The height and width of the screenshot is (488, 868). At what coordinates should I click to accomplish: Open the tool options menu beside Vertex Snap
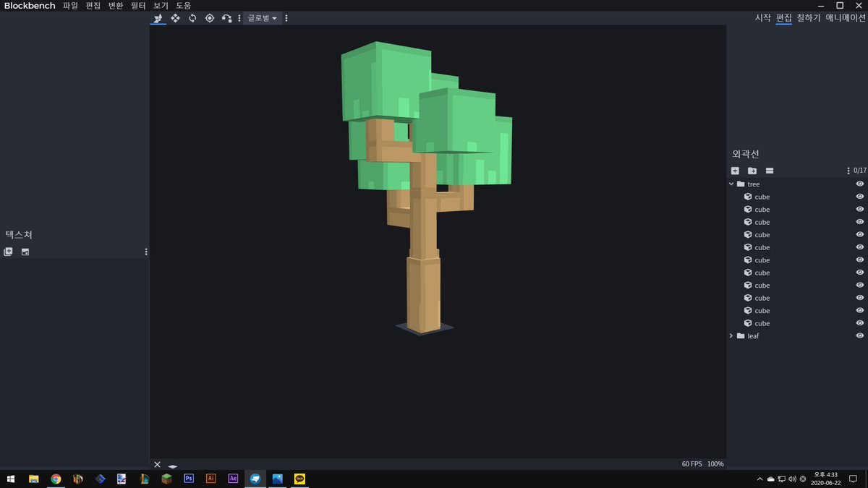(x=239, y=18)
